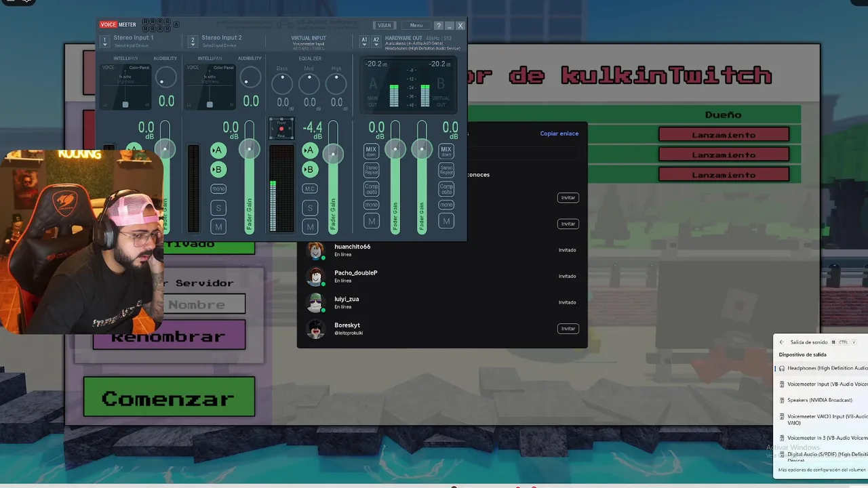The height and width of the screenshot is (488, 868).
Task: Click the Virtual Out B fader gain handle
Action: [x=422, y=149]
